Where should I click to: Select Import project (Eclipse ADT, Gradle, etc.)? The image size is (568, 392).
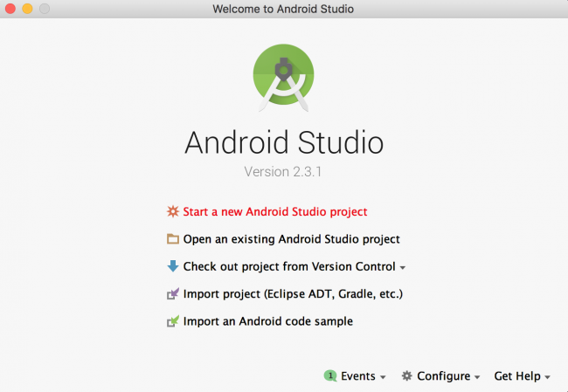293,293
